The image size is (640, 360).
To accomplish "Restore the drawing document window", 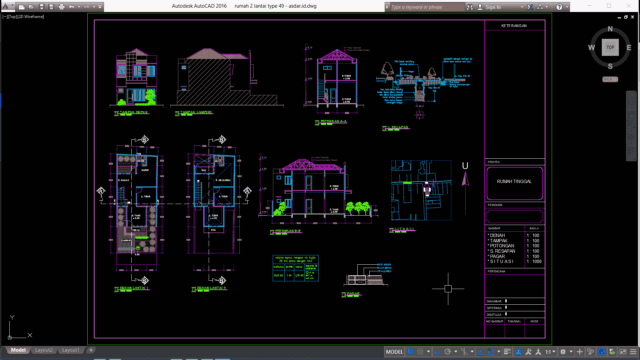I will coord(626,17).
